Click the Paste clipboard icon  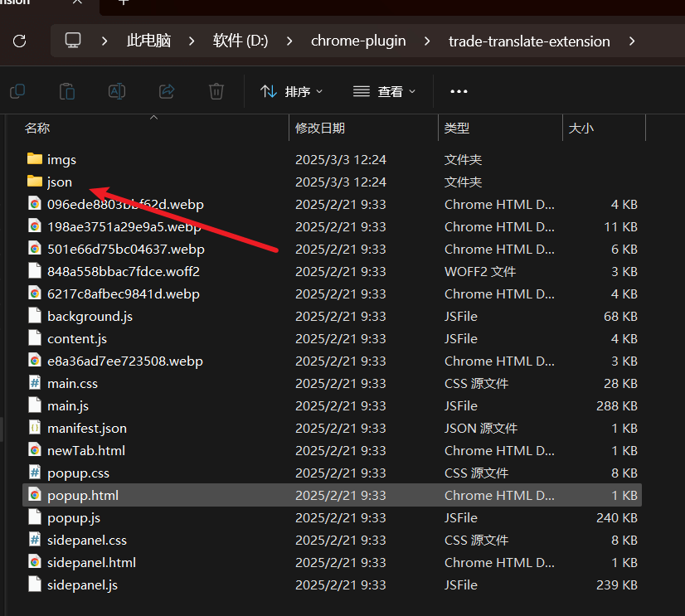(x=67, y=91)
